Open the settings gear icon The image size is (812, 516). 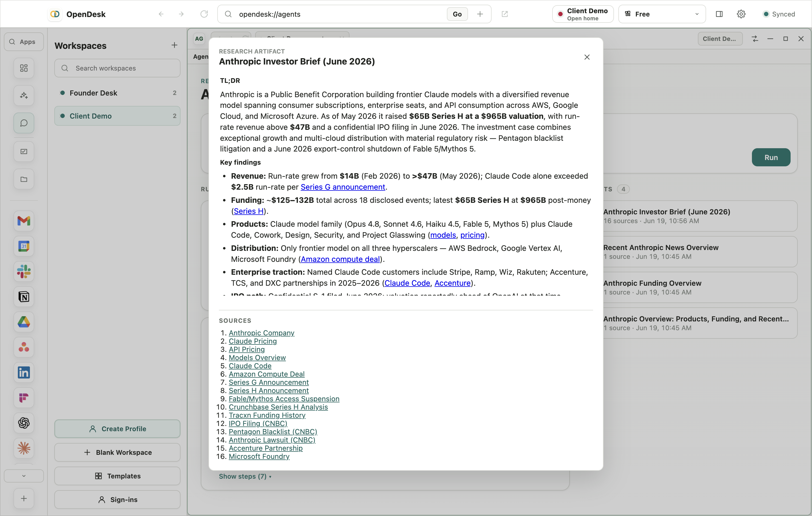741,14
